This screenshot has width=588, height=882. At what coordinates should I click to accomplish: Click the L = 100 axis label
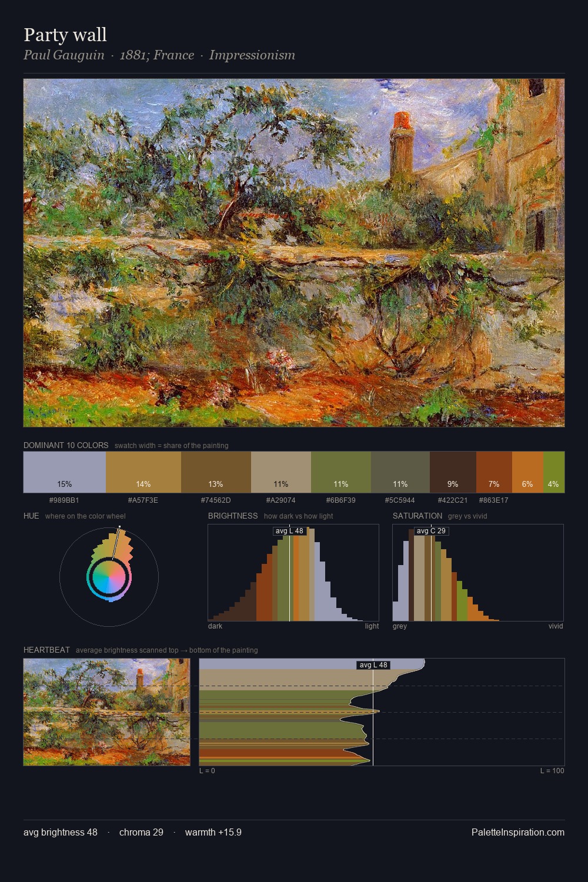coord(552,771)
